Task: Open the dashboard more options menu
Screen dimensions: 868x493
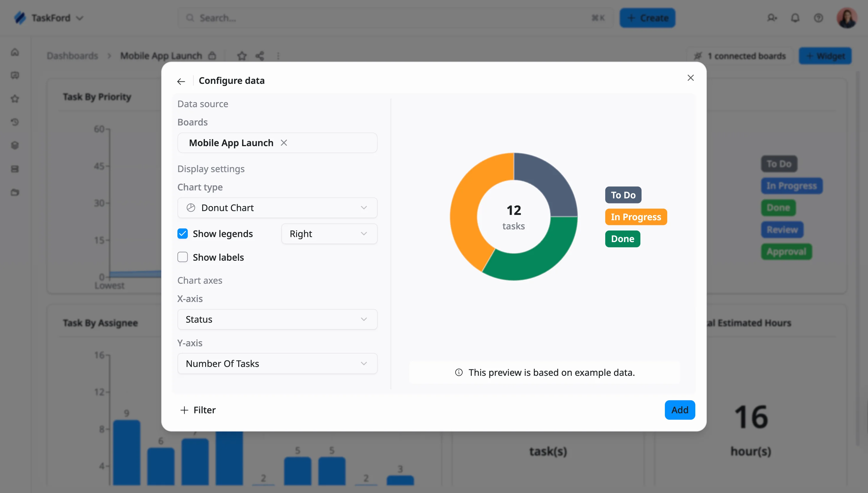Action: [278, 56]
